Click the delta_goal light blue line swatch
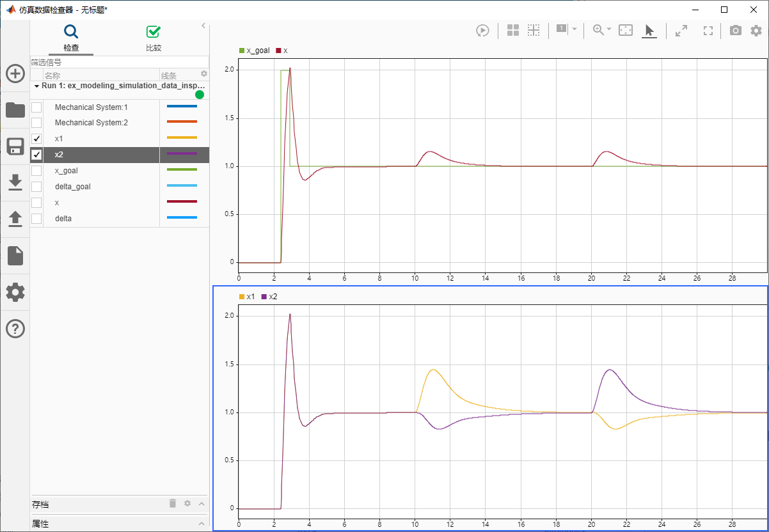 point(182,185)
